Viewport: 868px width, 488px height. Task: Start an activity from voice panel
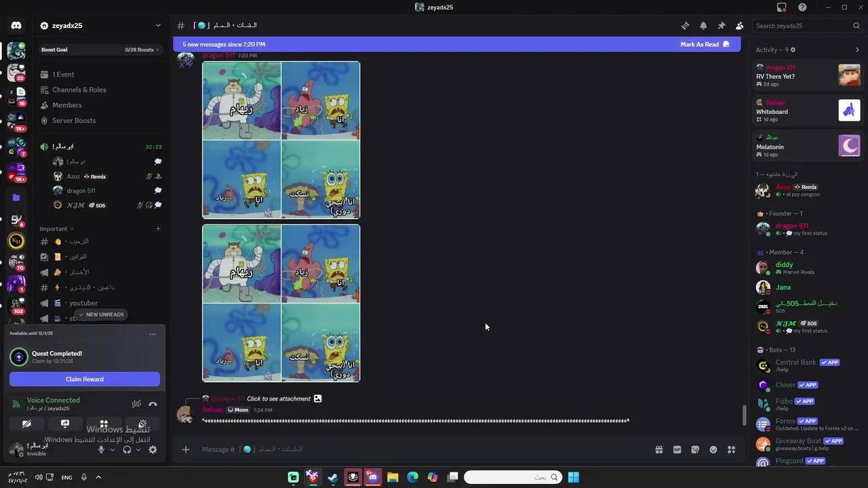click(x=104, y=424)
